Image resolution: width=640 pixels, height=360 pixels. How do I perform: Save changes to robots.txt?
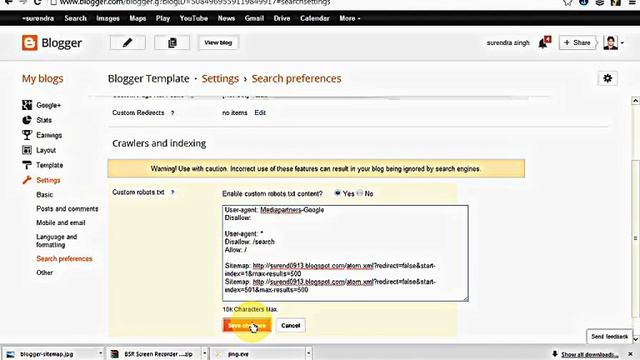point(247,325)
